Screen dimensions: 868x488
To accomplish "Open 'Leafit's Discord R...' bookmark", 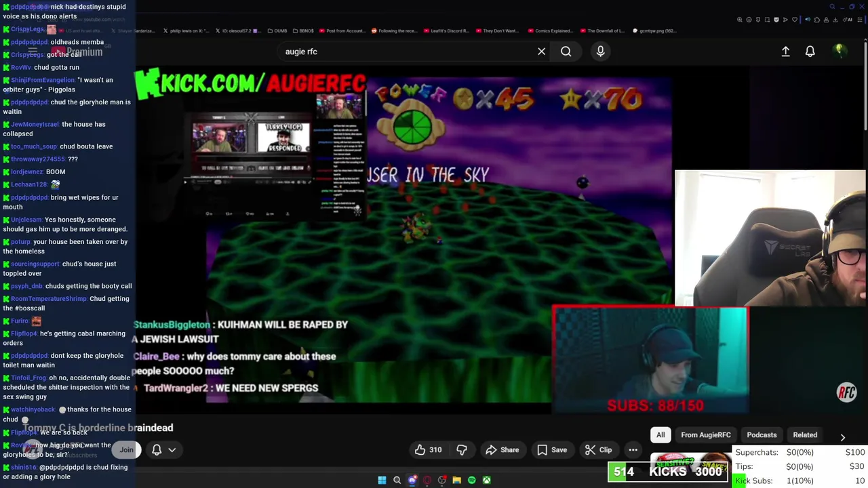I will [x=447, y=30].
